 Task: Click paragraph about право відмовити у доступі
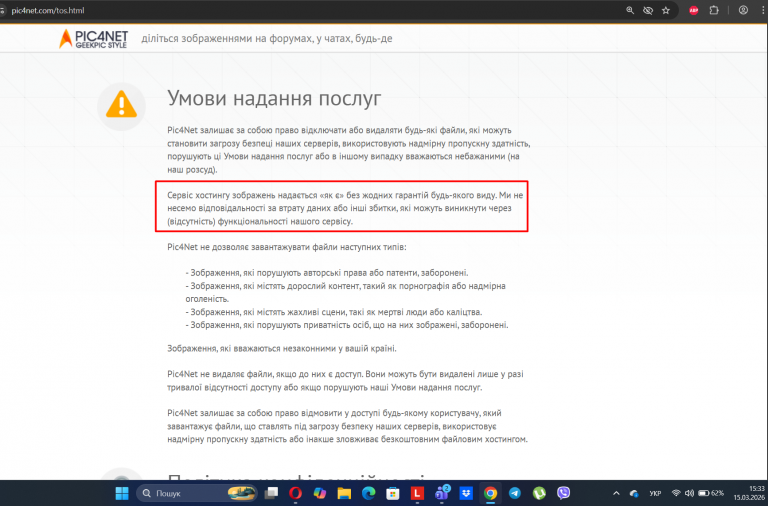(x=347, y=426)
